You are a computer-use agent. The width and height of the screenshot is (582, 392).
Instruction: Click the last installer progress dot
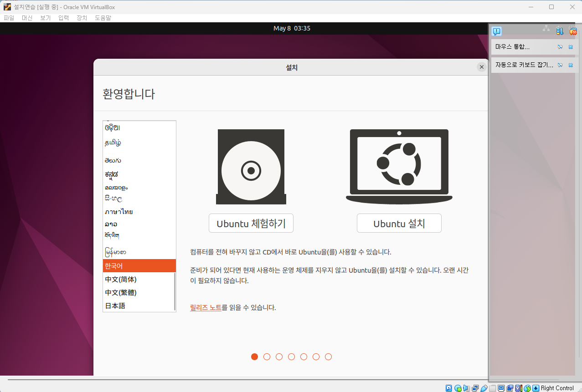pos(328,356)
